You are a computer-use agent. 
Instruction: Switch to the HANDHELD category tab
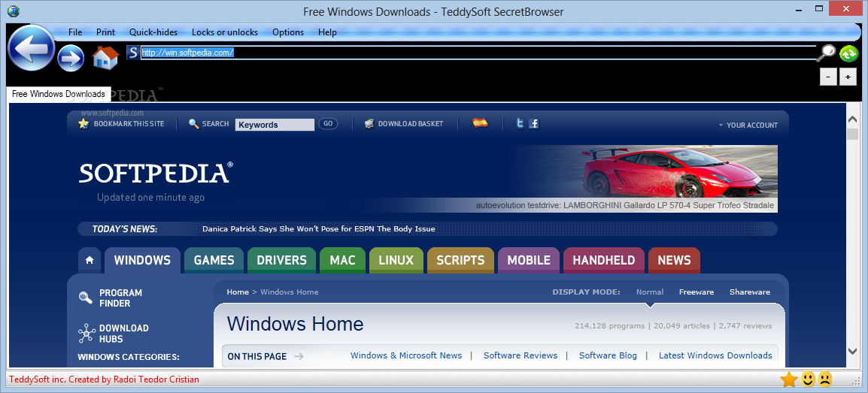click(603, 260)
